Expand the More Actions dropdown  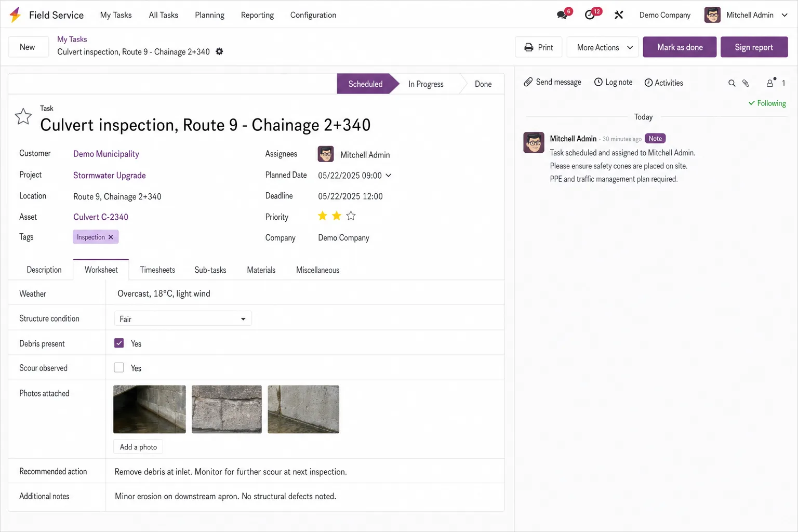coord(603,47)
